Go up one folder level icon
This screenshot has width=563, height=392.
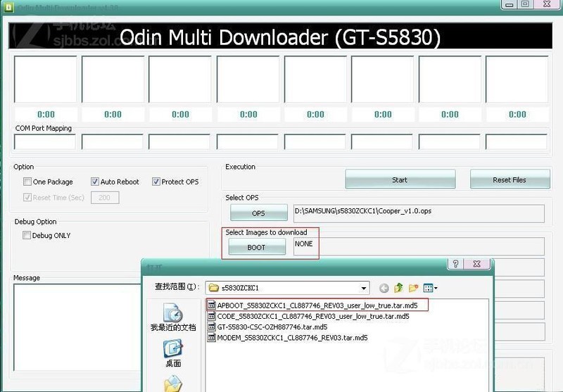click(x=398, y=288)
